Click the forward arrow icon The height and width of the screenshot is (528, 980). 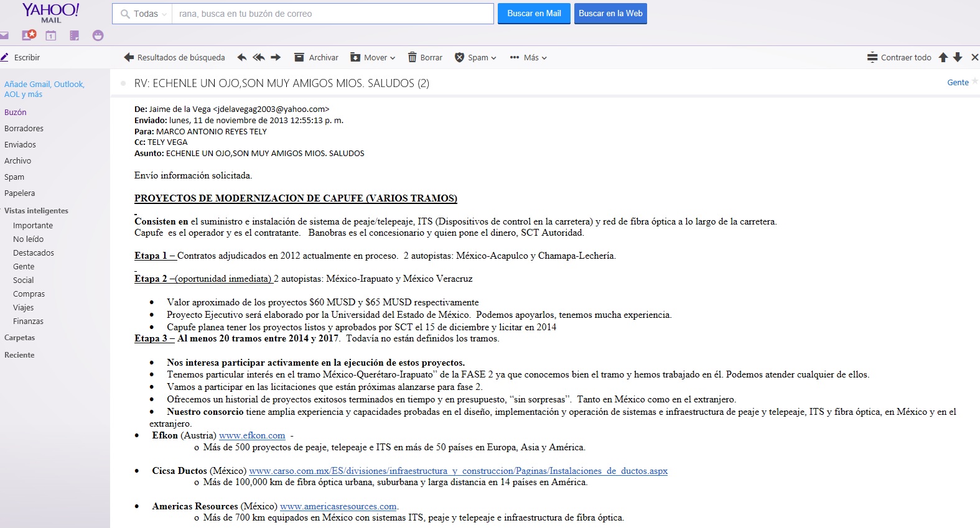[x=276, y=57]
